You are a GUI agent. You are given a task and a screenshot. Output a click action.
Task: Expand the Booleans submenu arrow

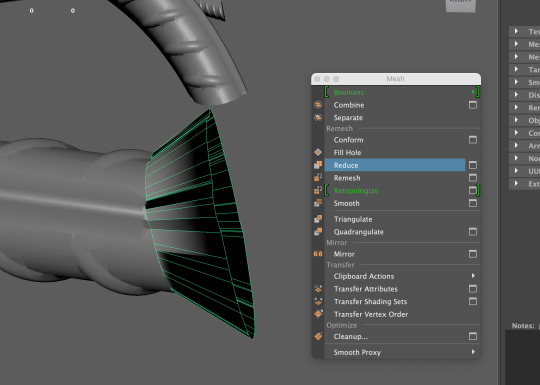pyautogui.click(x=473, y=92)
